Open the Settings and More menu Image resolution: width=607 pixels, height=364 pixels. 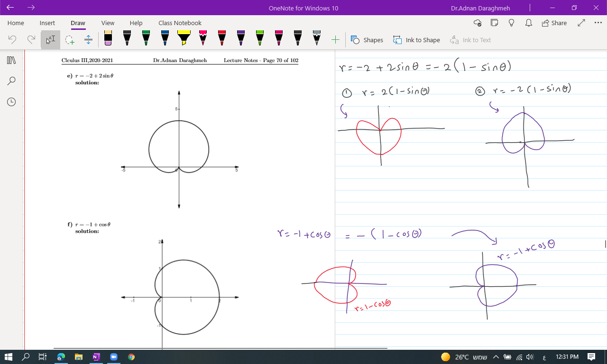[x=598, y=23]
